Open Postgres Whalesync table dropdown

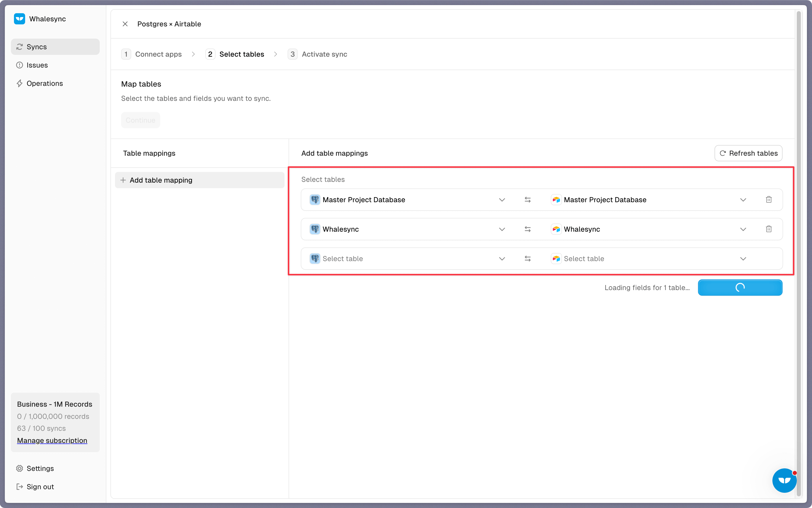[408, 229]
